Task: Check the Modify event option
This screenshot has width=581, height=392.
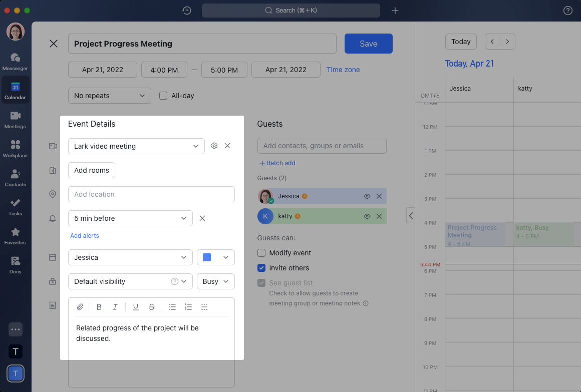Action: click(261, 253)
